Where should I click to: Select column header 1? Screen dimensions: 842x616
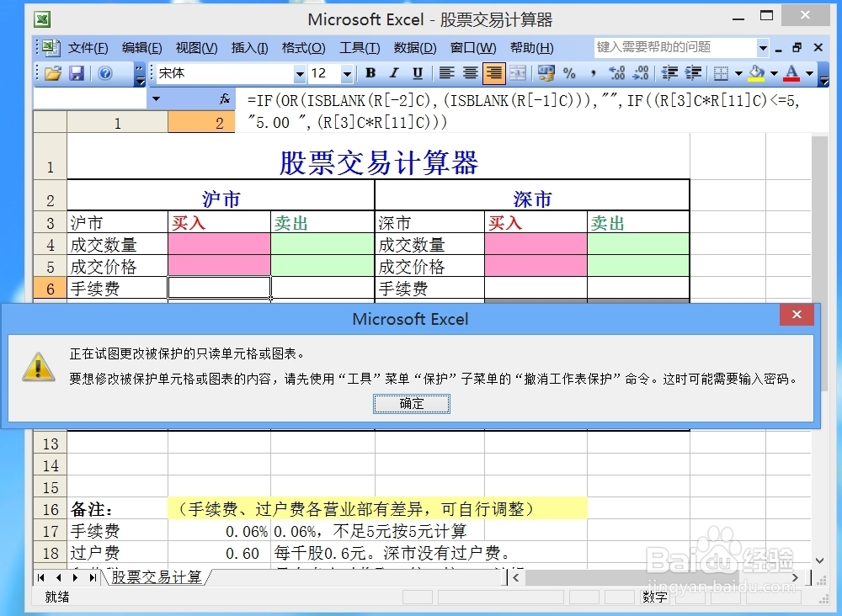[x=118, y=123]
